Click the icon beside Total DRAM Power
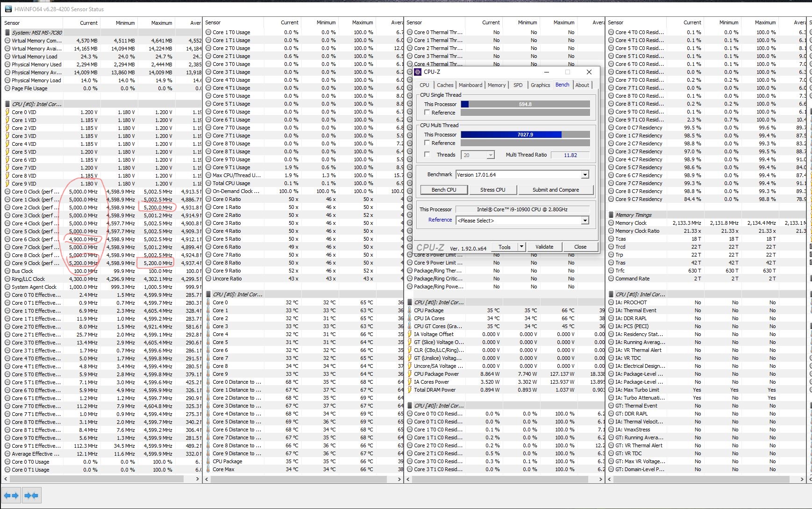Viewport: 812px width, 509px height. tap(410, 390)
